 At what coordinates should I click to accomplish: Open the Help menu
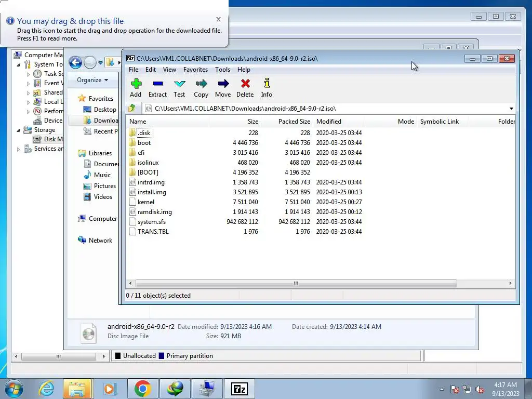(x=244, y=70)
